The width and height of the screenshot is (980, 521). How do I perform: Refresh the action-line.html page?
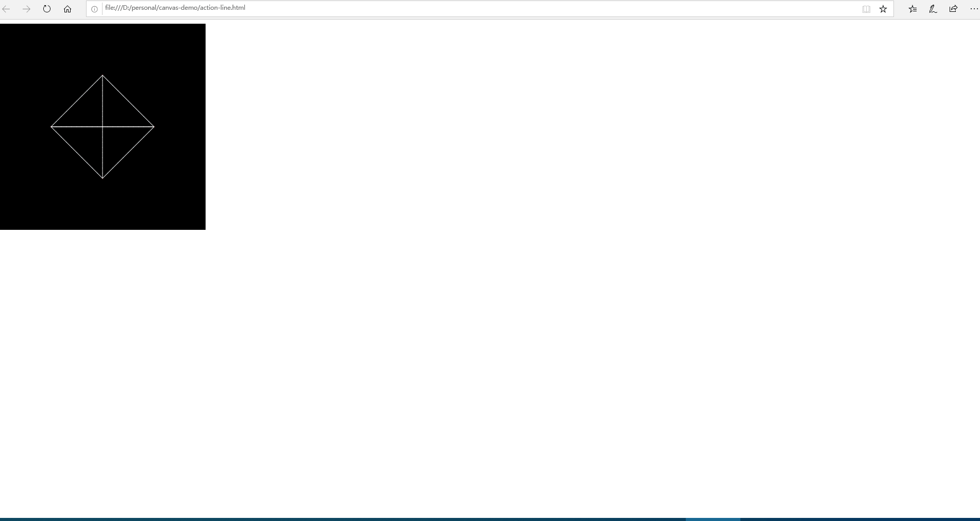[x=47, y=9]
